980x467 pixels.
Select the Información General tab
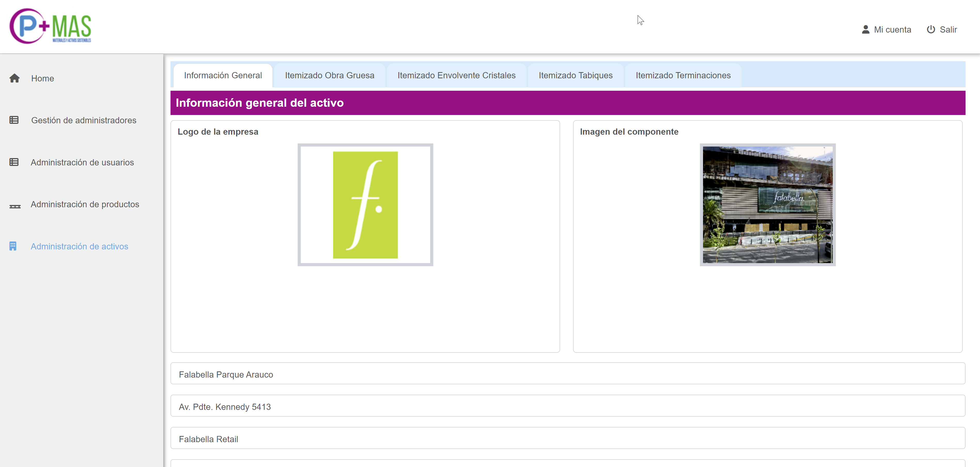click(222, 75)
